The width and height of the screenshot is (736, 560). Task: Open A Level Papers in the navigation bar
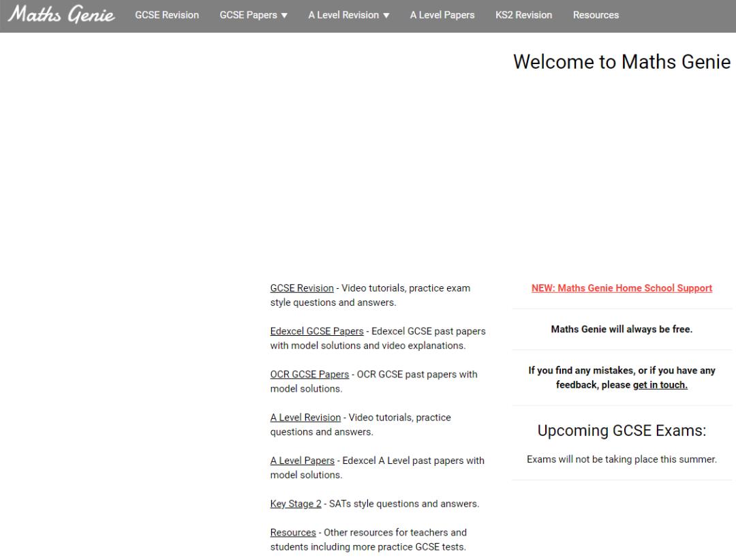[x=442, y=15]
